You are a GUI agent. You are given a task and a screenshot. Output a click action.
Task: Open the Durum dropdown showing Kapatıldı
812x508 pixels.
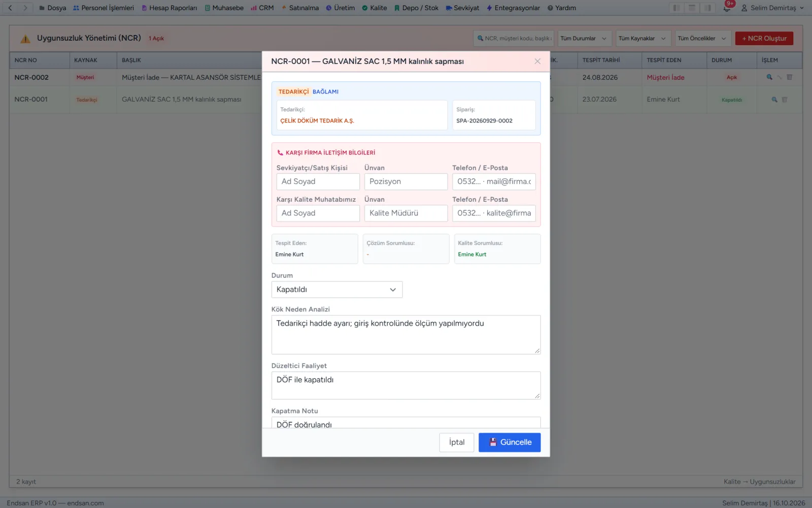[337, 290]
